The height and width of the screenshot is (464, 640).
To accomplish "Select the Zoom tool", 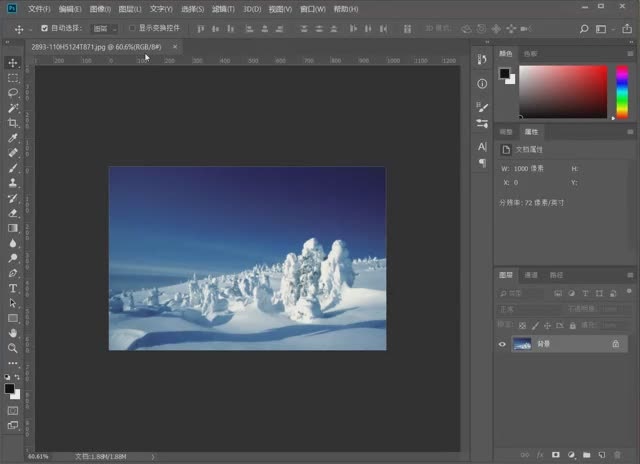I will [13, 348].
